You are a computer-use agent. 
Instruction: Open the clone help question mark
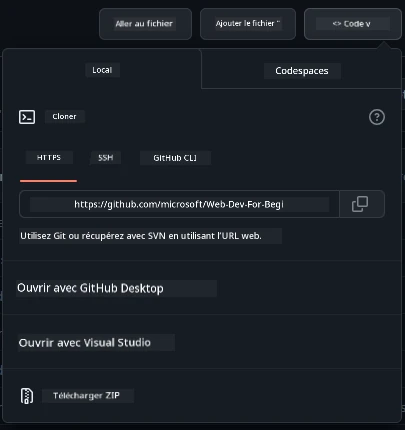coord(377,117)
